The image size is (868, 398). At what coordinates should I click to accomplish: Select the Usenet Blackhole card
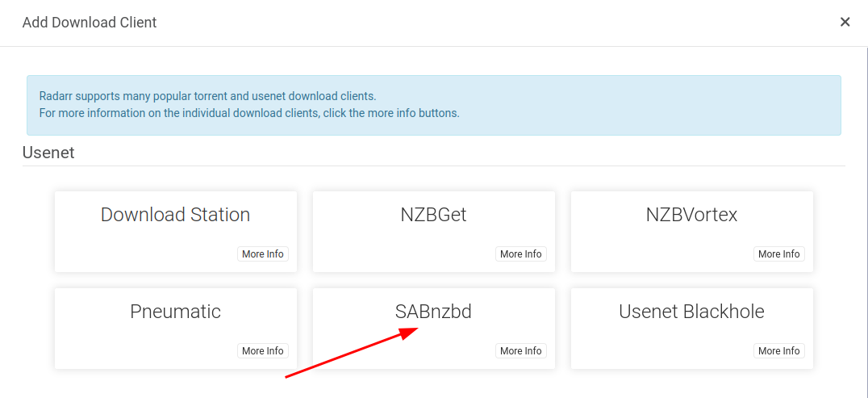pyautogui.click(x=692, y=328)
